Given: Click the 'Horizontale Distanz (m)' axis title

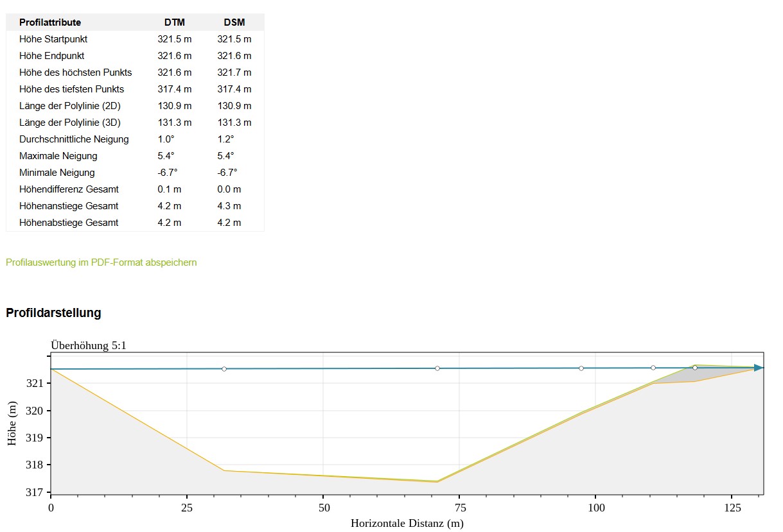Looking at the screenshot, I should coord(407,523).
